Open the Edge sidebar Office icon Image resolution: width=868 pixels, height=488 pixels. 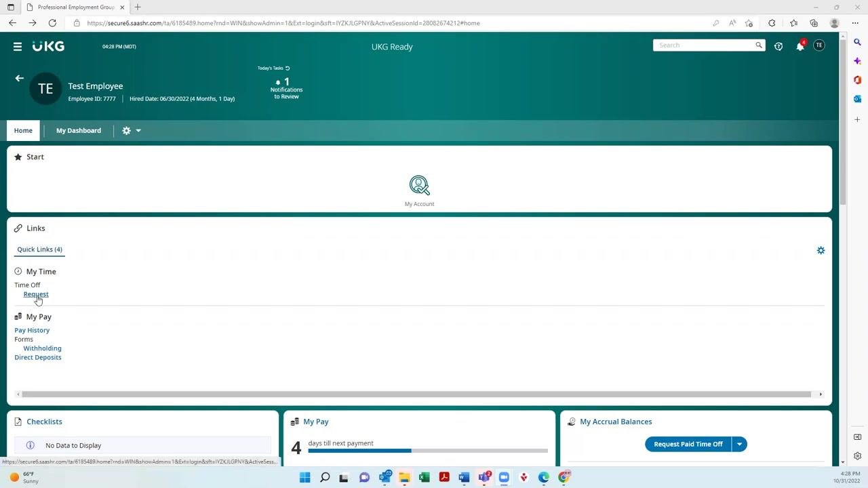click(857, 80)
